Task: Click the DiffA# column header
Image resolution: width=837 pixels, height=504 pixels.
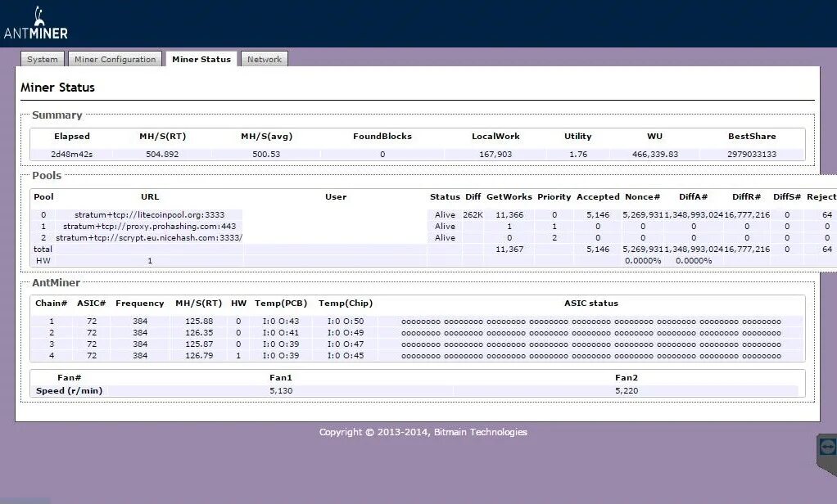Action: [x=694, y=197]
